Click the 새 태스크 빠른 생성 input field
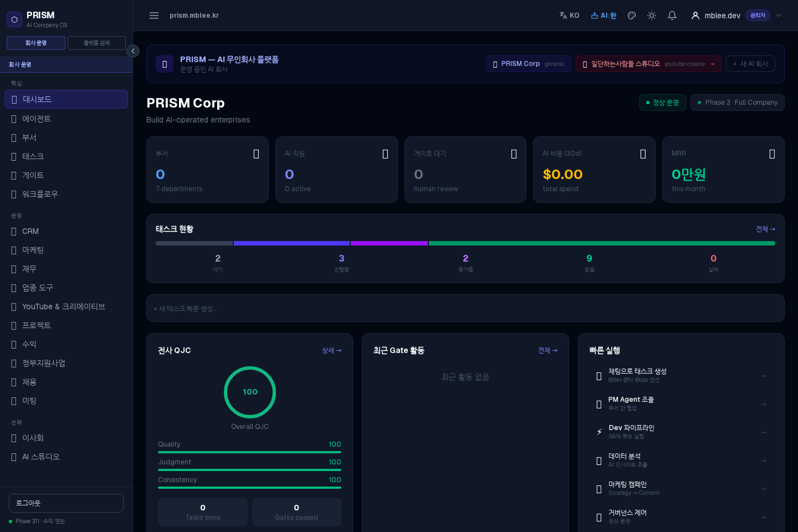 pos(465,308)
